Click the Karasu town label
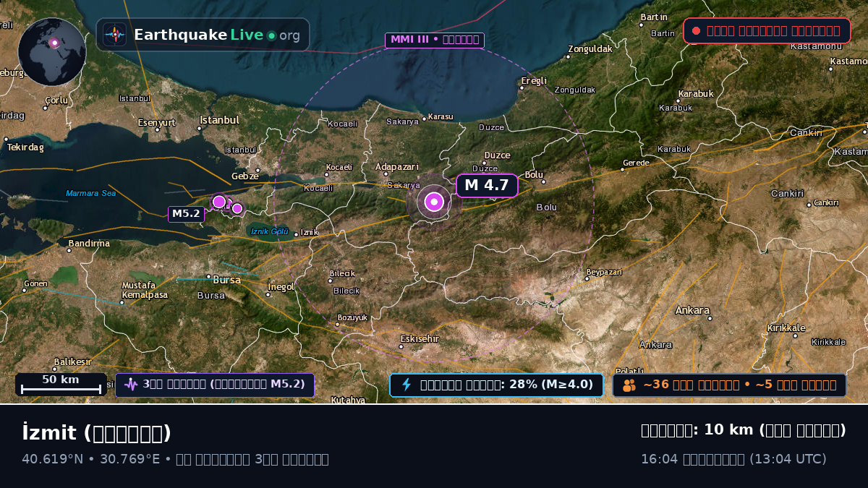The height and width of the screenshot is (488, 868). [x=441, y=116]
